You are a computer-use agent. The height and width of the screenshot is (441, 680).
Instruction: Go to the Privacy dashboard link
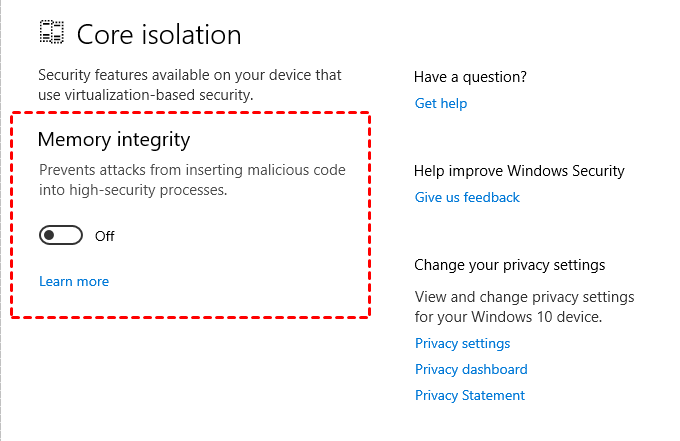(x=471, y=369)
